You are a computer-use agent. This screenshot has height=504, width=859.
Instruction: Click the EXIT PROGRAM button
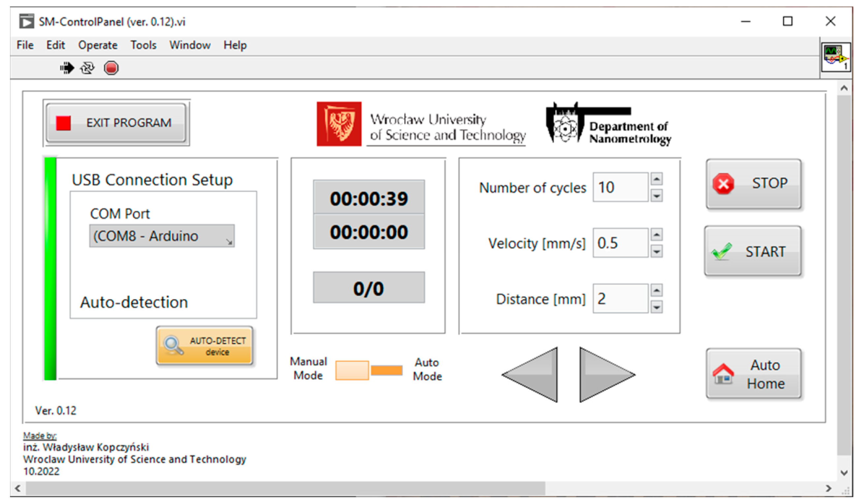(x=116, y=123)
